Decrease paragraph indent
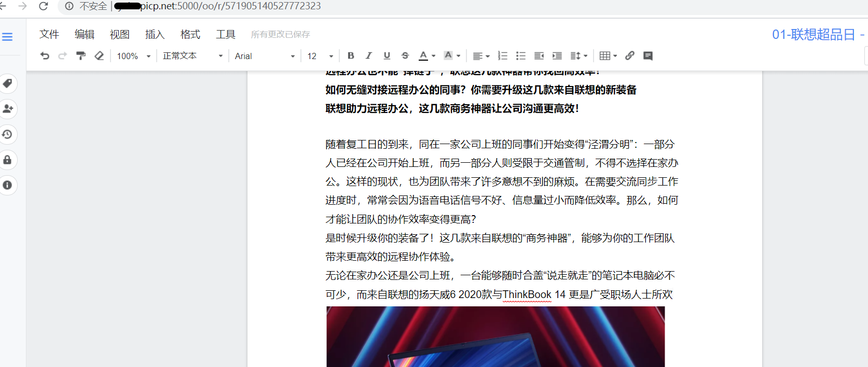The width and height of the screenshot is (868, 367). coord(539,55)
